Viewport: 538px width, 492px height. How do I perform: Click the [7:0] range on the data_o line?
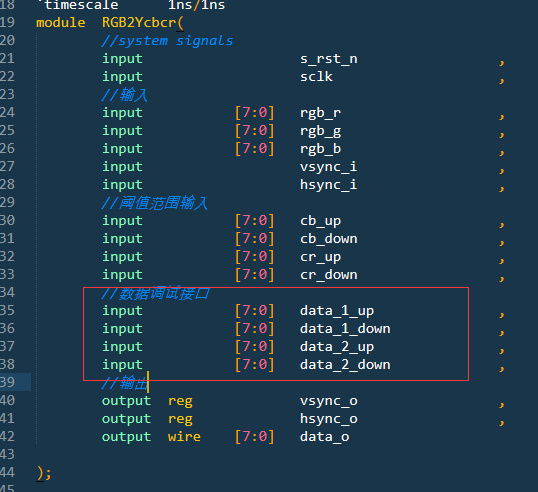pos(255,437)
